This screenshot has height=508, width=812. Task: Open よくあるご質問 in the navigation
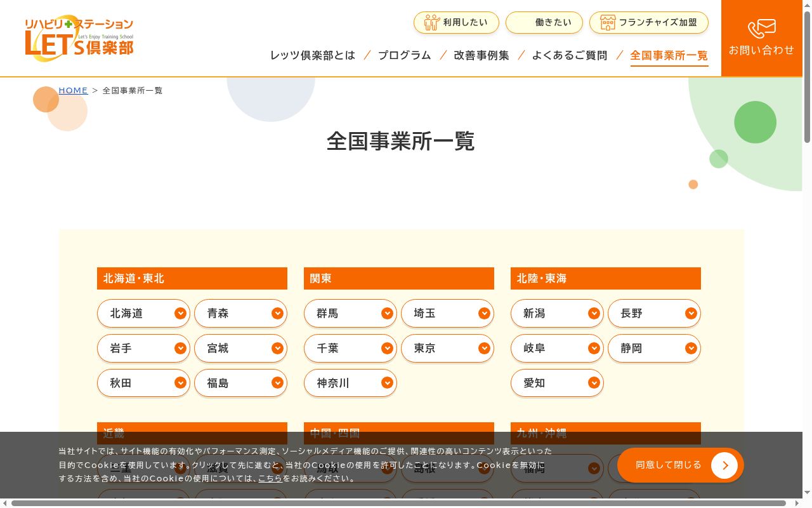570,55
